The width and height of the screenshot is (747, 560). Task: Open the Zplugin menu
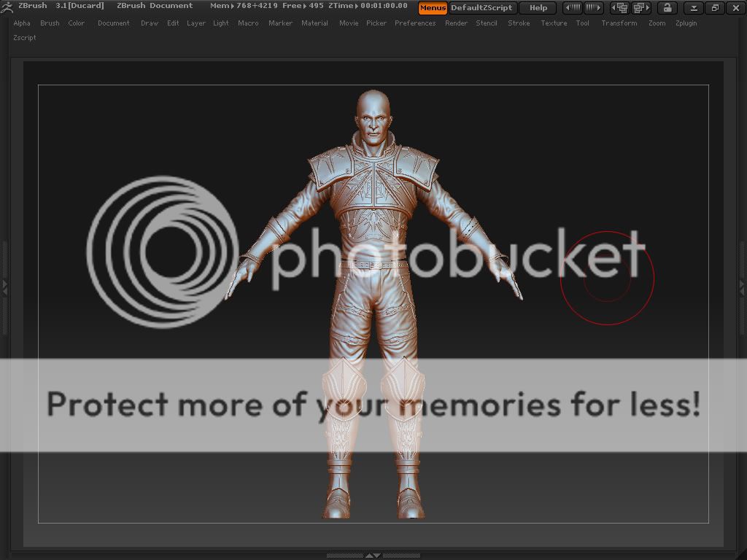coord(686,23)
